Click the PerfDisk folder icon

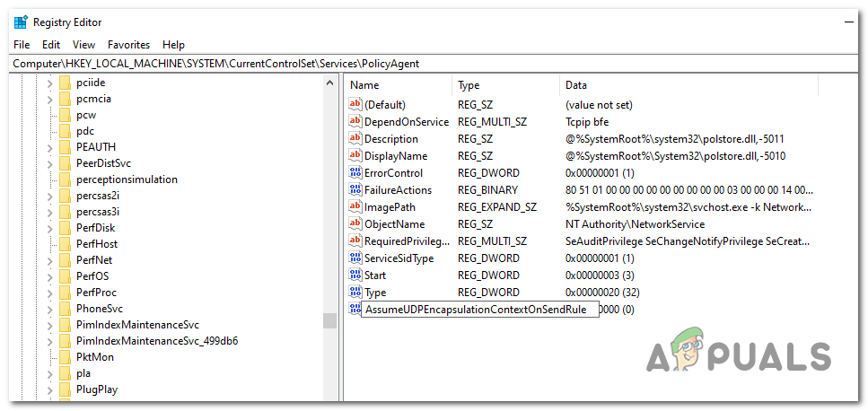click(64, 228)
